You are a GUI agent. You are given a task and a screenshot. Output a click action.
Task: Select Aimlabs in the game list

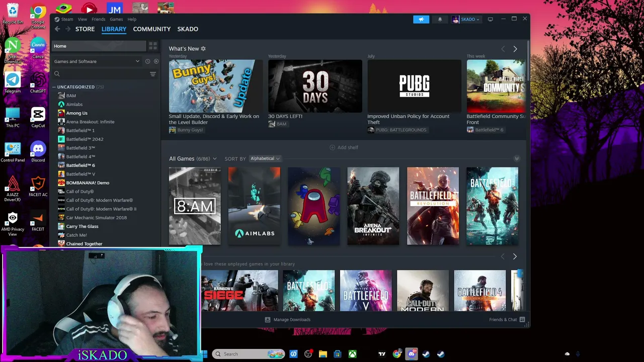click(x=74, y=105)
